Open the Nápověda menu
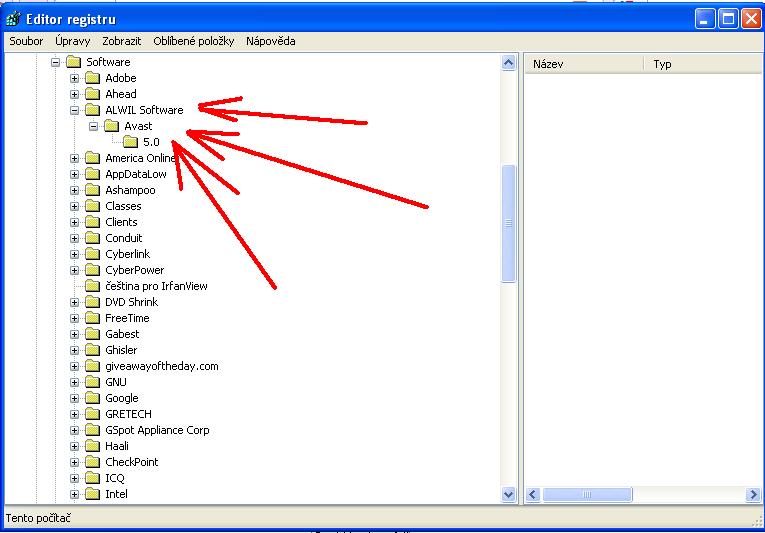Image resolution: width=765 pixels, height=533 pixels. 270,41
